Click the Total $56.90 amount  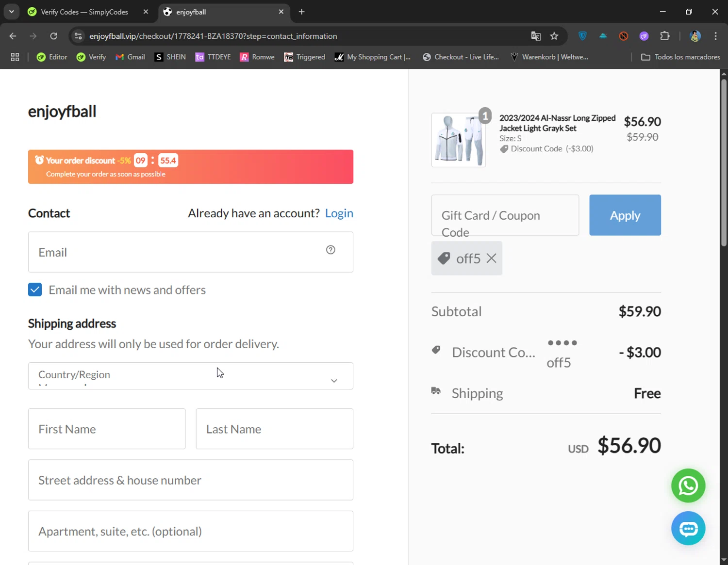(x=629, y=445)
